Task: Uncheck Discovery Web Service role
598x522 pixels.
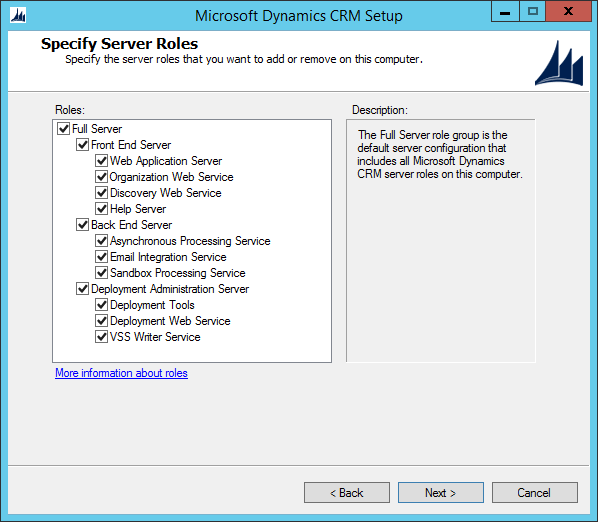Action: (101, 193)
